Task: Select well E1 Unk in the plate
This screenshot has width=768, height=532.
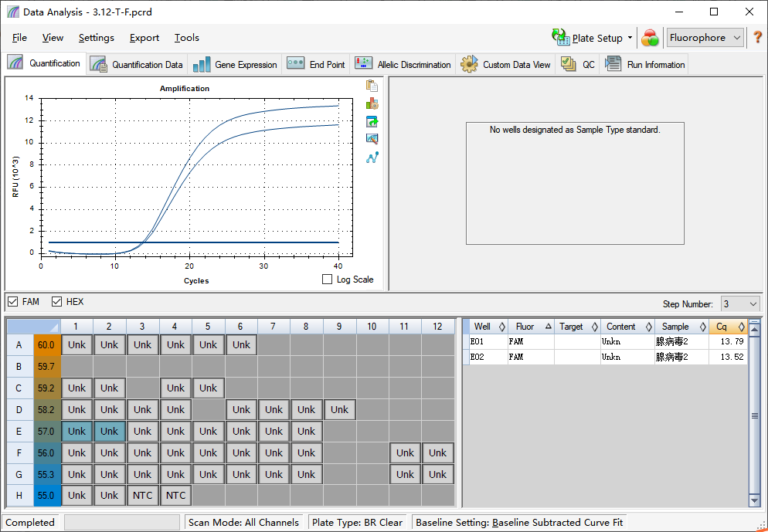Action: click(77, 431)
